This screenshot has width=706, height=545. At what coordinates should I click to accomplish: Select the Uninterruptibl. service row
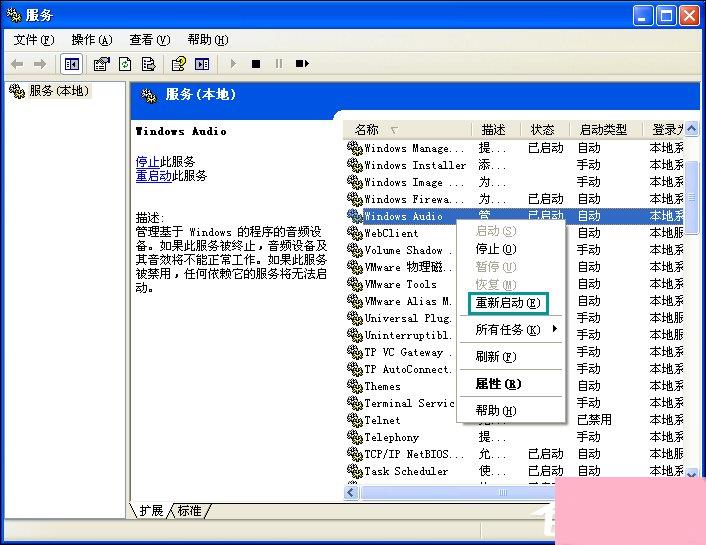click(513, 335)
